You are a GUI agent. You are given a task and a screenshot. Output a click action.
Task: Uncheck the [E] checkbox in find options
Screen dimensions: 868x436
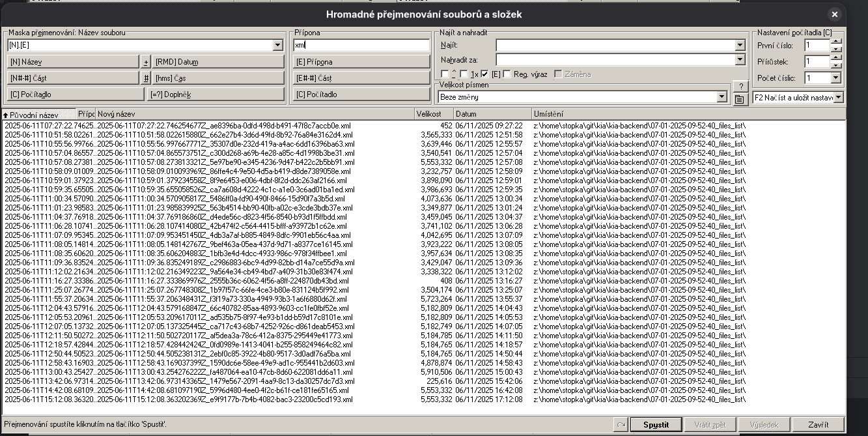point(484,74)
